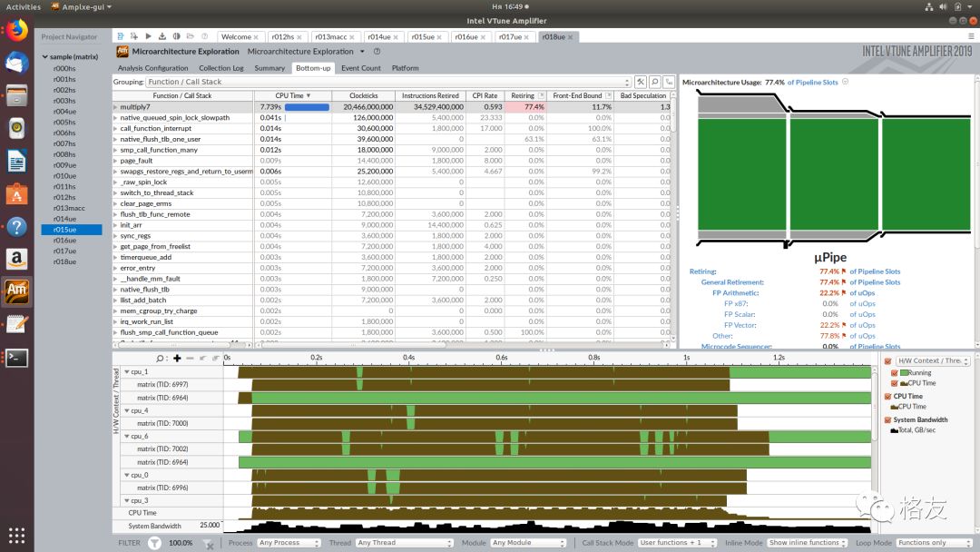Click the filter funnel icon
Screen dimensions: 980x552
pos(154,543)
